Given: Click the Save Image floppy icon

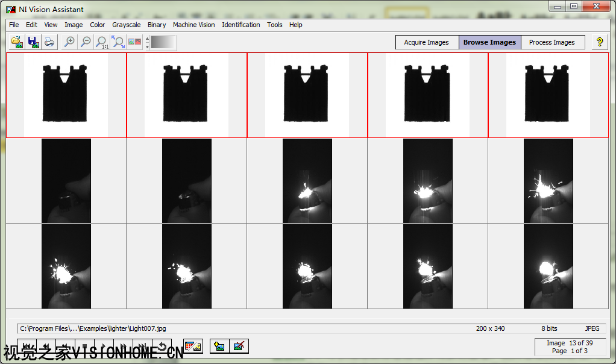Looking at the screenshot, I should (x=33, y=42).
